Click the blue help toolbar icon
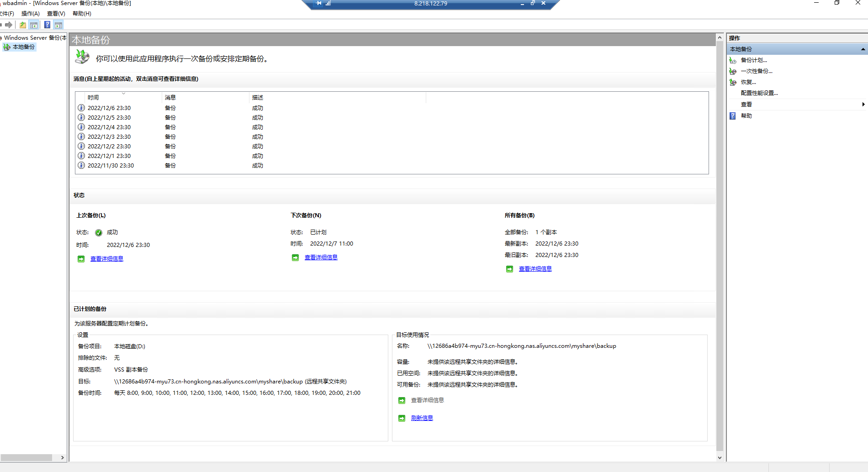868x472 pixels. point(48,25)
